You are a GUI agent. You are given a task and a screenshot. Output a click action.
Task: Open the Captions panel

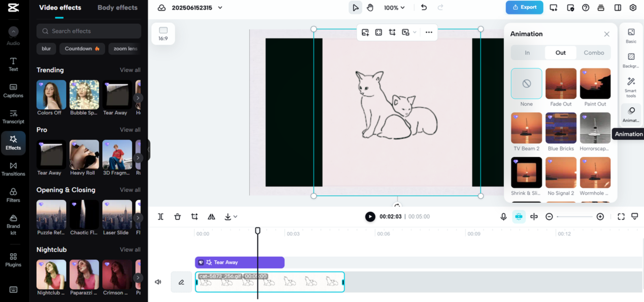[x=13, y=90]
